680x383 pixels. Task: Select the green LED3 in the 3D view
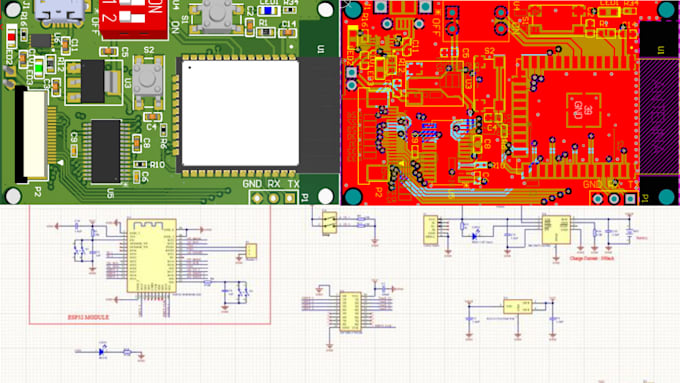click(x=39, y=68)
